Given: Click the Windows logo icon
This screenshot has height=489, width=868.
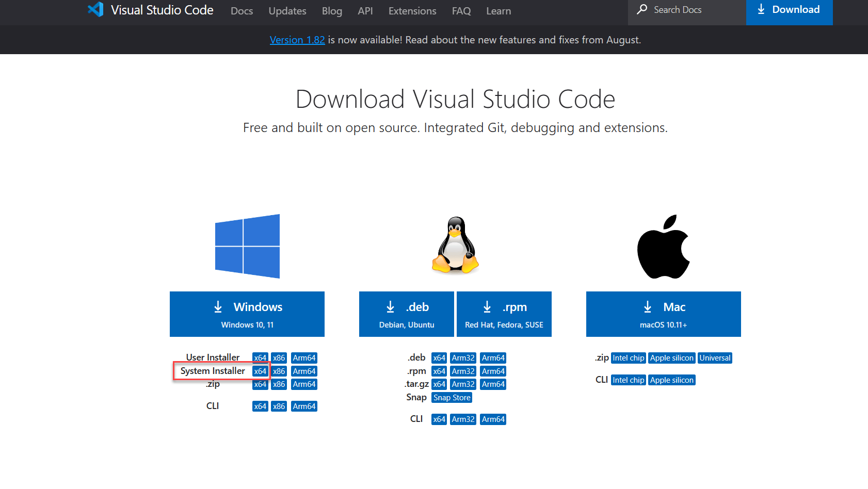Looking at the screenshot, I should (x=247, y=246).
